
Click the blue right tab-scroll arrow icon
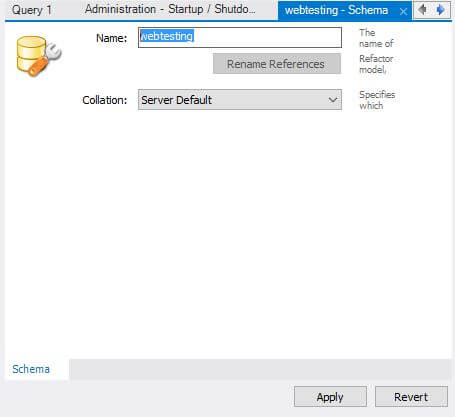pyautogui.click(x=440, y=10)
